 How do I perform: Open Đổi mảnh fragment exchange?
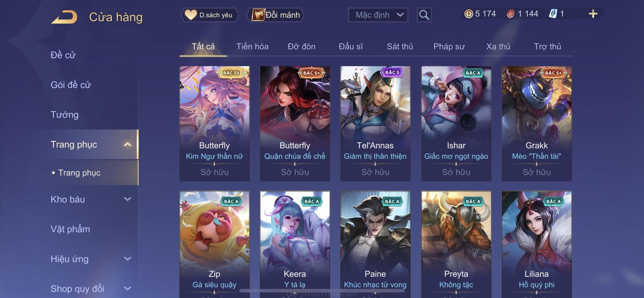276,15
